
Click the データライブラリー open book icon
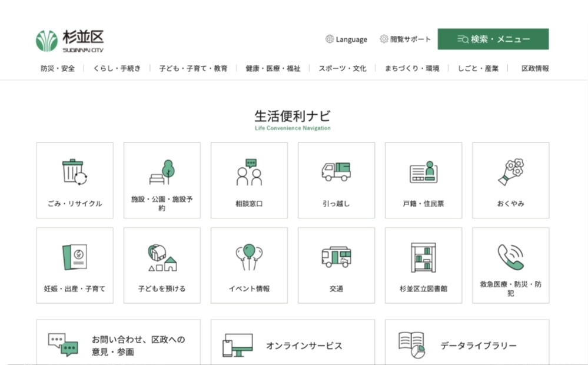(x=411, y=344)
